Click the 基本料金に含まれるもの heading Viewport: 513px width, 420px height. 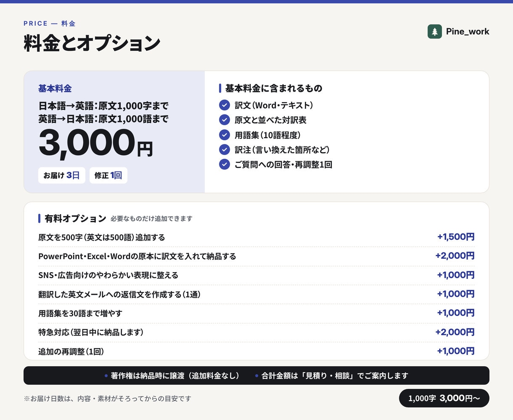[274, 88]
